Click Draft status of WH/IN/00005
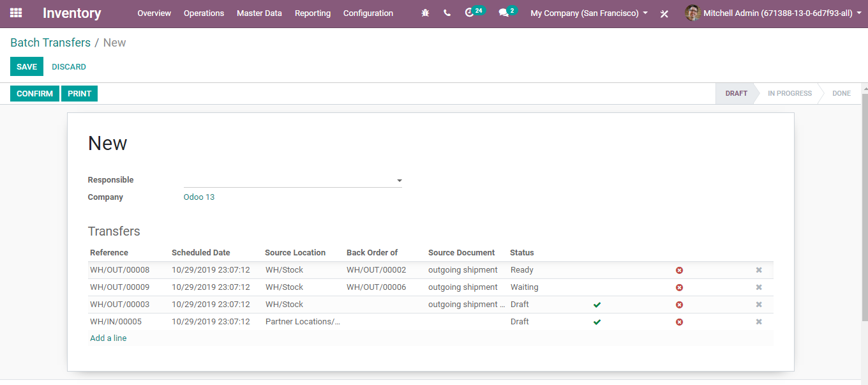Screen dimensions: 868x385 pyautogui.click(x=520, y=322)
